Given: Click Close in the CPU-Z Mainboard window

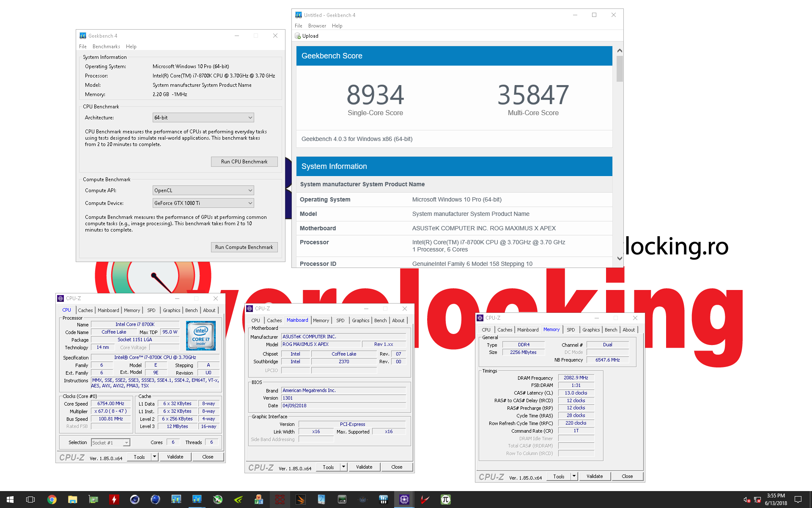Looking at the screenshot, I should 397,467.
